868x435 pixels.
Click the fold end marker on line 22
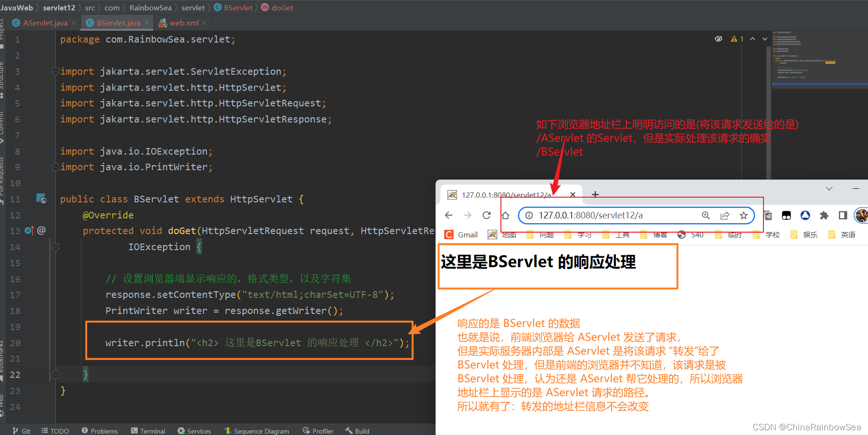tap(55, 374)
